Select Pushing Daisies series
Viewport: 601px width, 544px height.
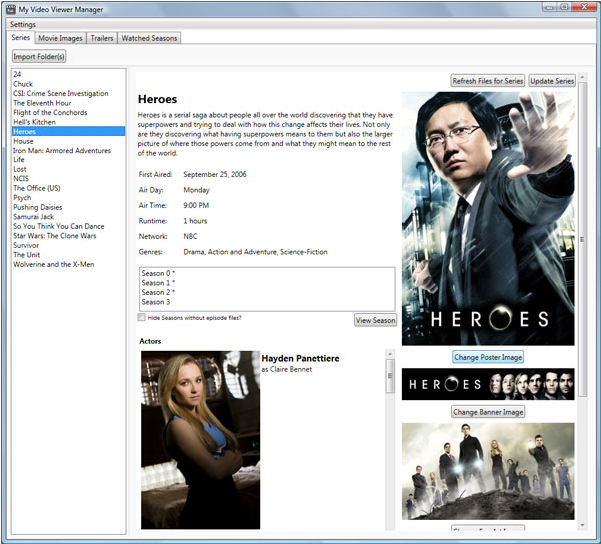[68, 207]
